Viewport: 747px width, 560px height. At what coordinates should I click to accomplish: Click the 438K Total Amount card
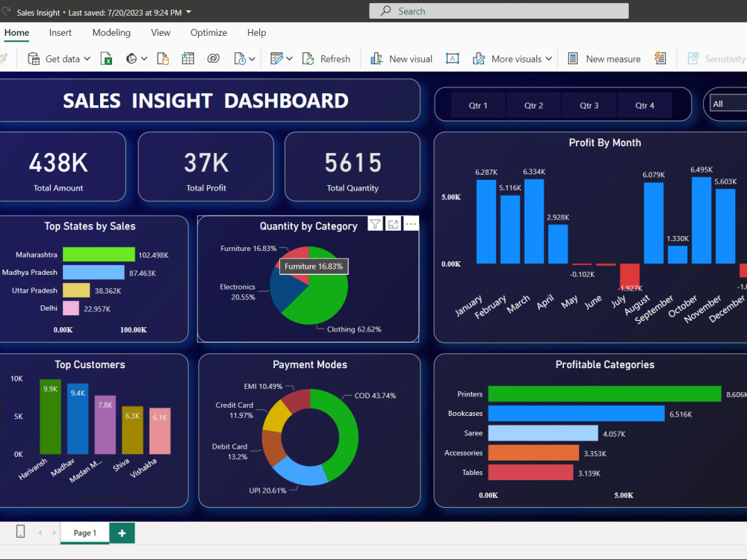pyautogui.click(x=58, y=167)
